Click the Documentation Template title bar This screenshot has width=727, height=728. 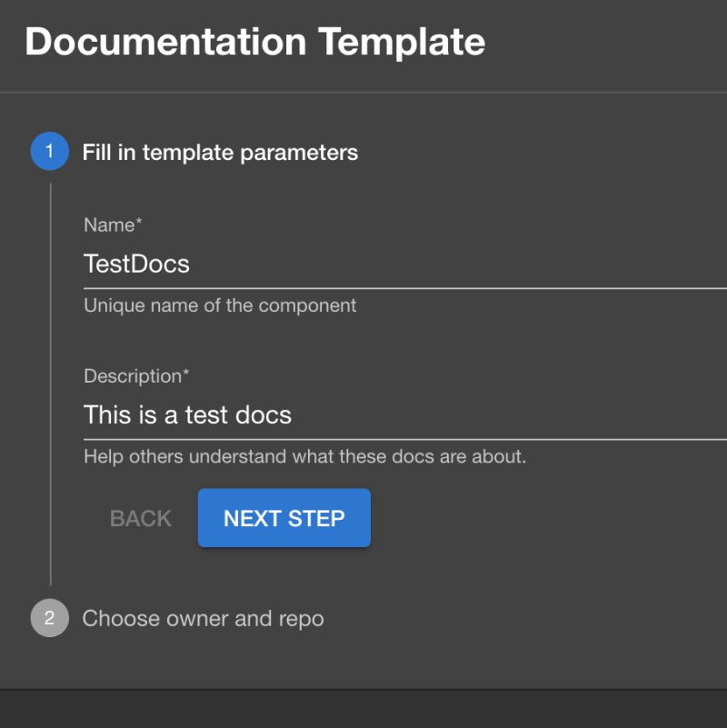256,41
